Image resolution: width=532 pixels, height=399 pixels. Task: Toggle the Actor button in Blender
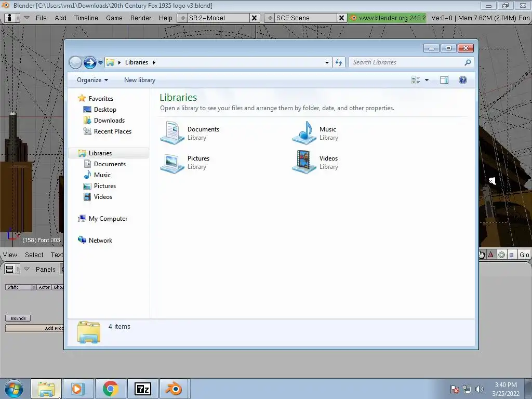pos(44,287)
